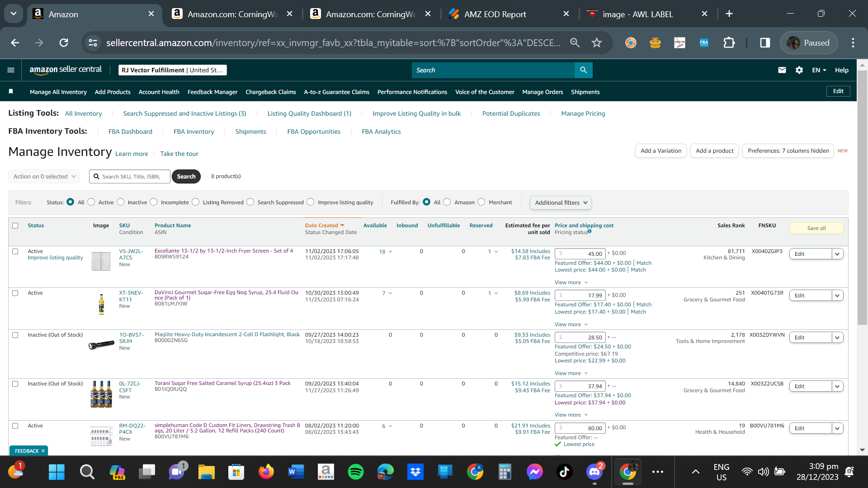Select the Active status filter radio
This screenshot has width=868, height=488.
tap(91, 202)
